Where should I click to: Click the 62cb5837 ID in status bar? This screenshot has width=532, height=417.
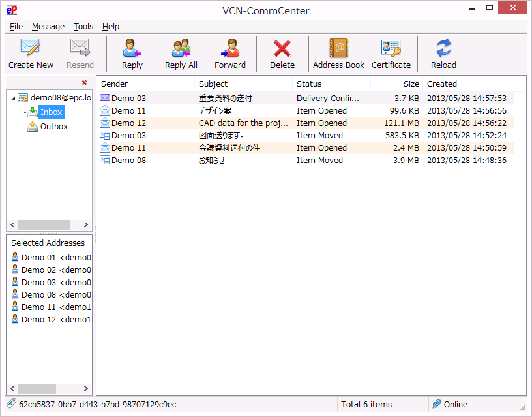pyautogui.click(x=97, y=404)
